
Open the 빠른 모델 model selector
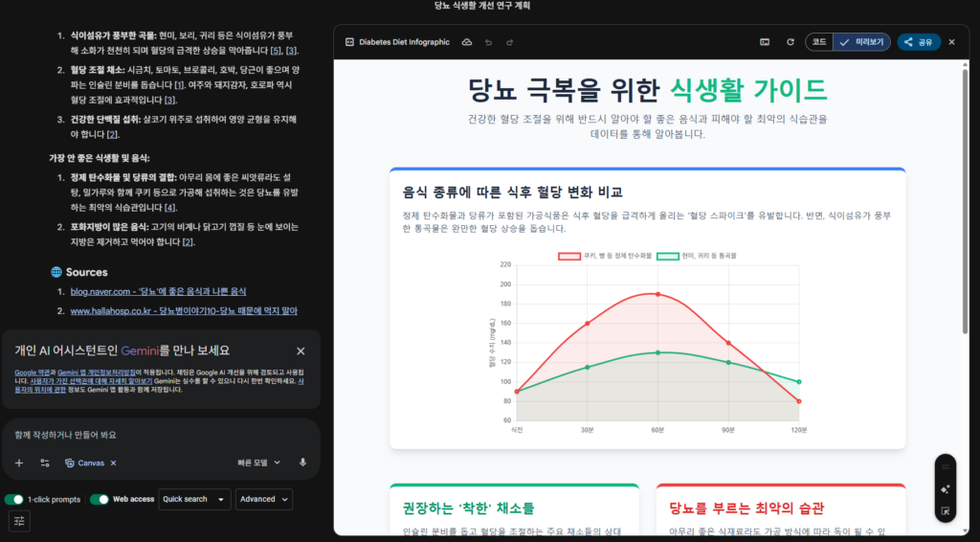point(259,463)
